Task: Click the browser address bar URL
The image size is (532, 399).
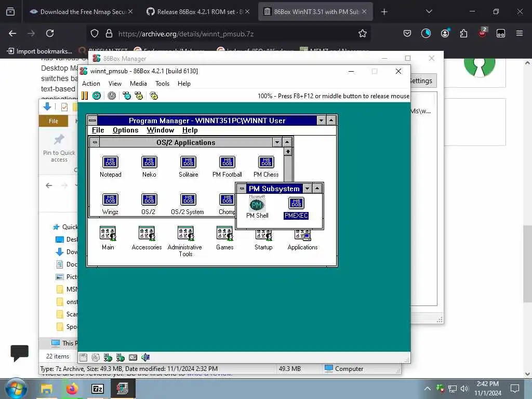Action: pos(186,34)
